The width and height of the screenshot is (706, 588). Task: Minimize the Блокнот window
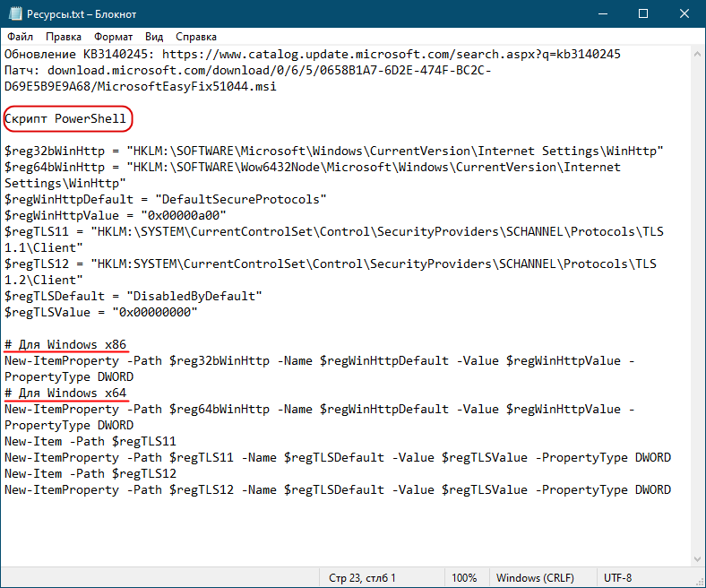pos(602,14)
